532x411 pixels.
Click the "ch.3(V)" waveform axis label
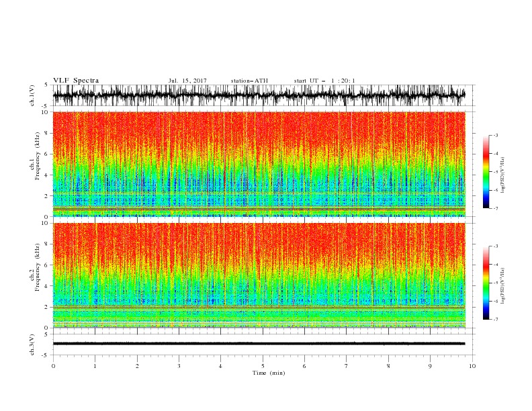tap(32, 345)
